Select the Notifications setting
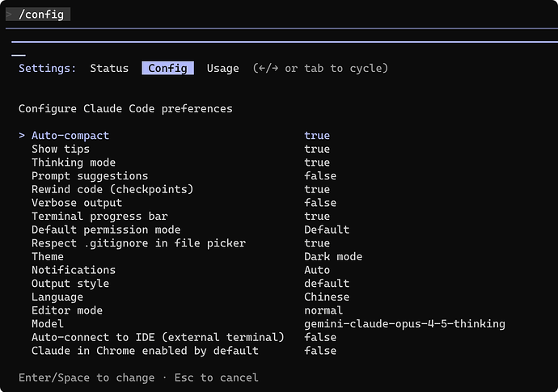The height and width of the screenshot is (392, 558). pos(74,270)
